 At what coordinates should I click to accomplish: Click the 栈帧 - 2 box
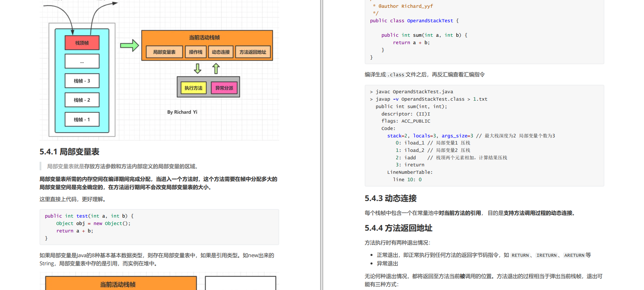pos(82,100)
